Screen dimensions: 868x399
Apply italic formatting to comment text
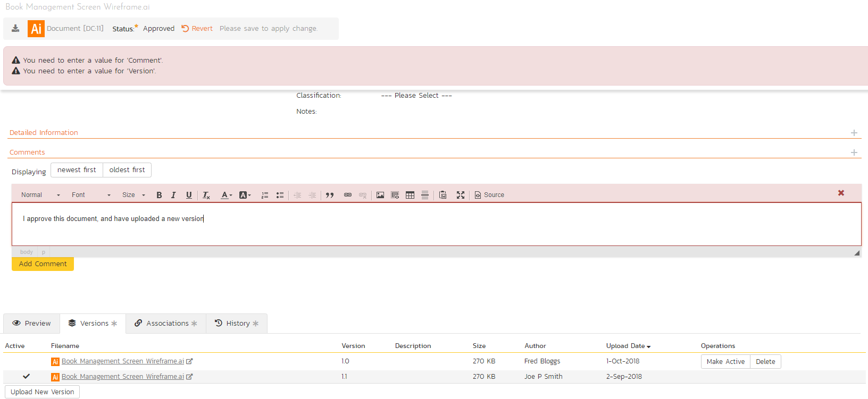click(173, 195)
